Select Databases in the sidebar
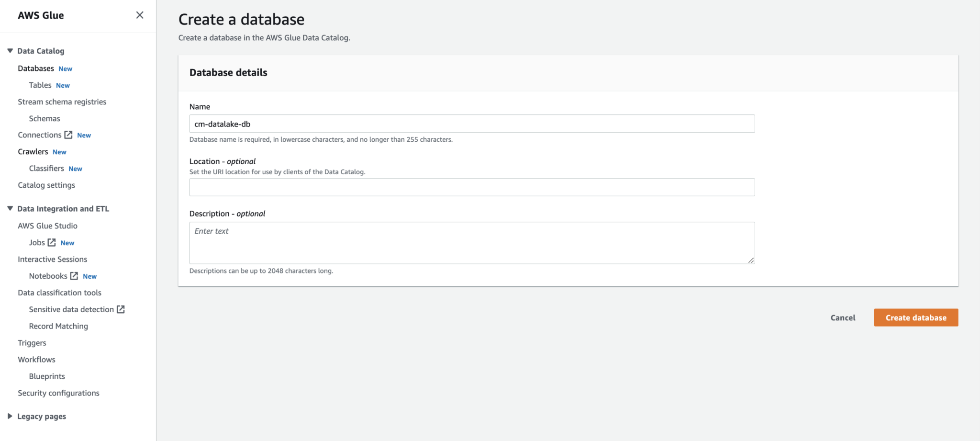Viewport: 980px width, 441px height. coord(35,68)
